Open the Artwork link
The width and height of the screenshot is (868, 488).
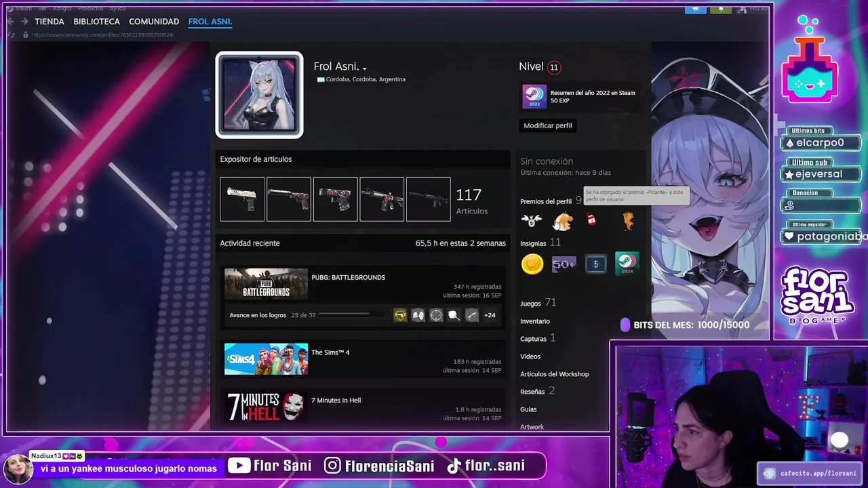[x=532, y=427]
